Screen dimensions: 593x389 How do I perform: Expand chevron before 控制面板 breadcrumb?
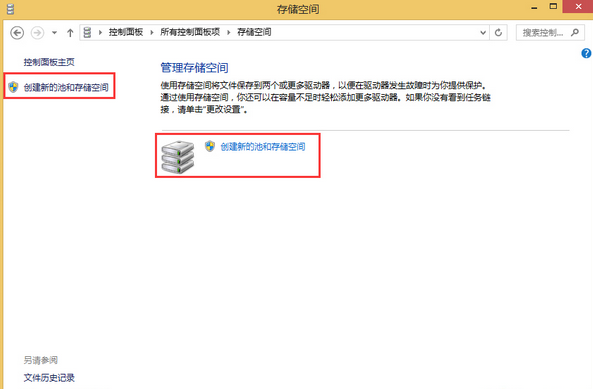[100, 33]
